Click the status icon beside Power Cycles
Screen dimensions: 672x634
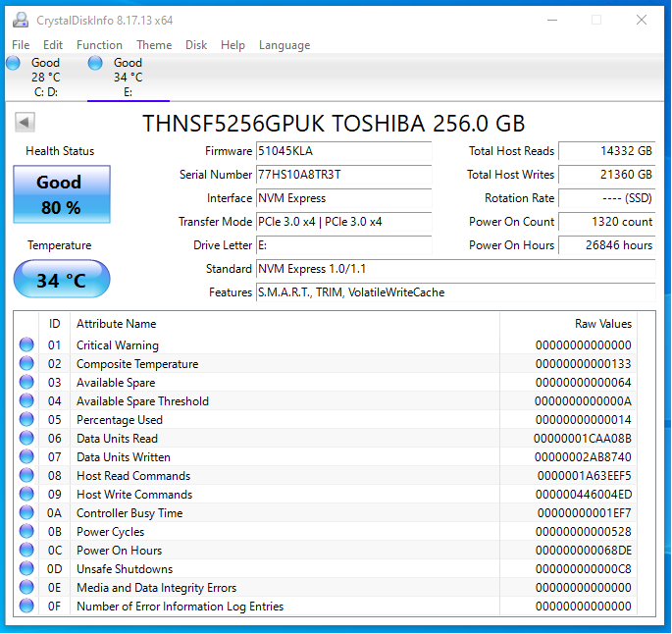click(26, 532)
